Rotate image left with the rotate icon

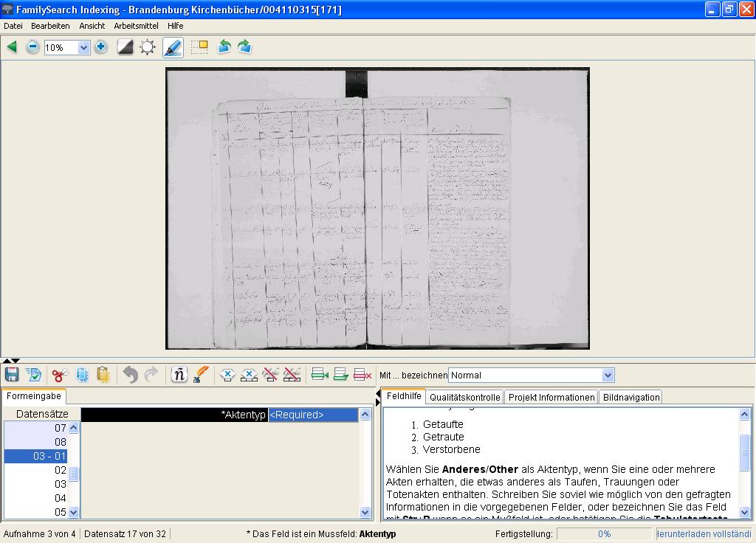tap(224, 47)
